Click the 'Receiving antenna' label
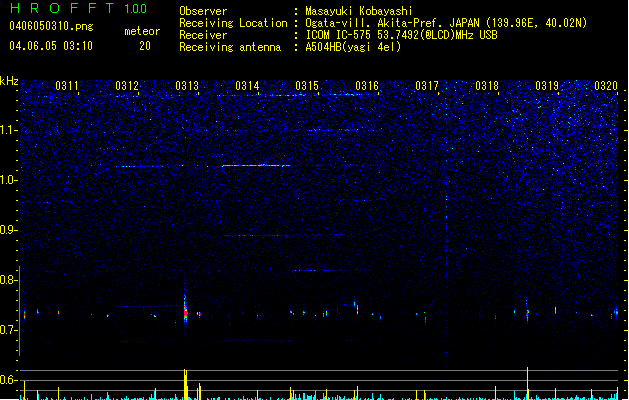Screen dimensions: 629x400 tap(230, 47)
